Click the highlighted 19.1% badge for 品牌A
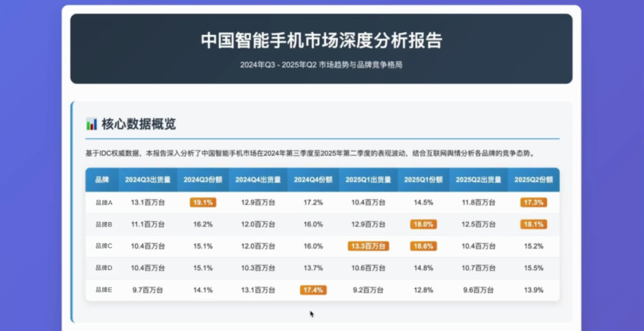The width and height of the screenshot is (644, 331). tap(203, 202)
